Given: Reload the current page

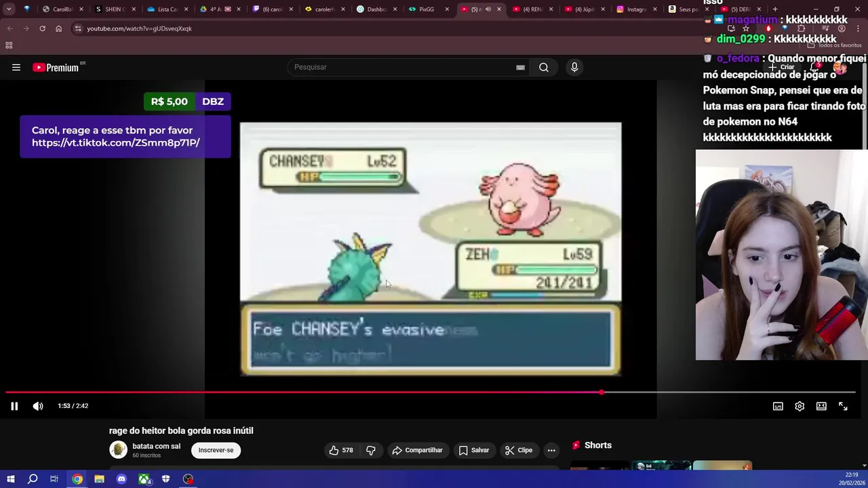Looking at the screenshot, I should pyautogui.click(x=42, y=28).
